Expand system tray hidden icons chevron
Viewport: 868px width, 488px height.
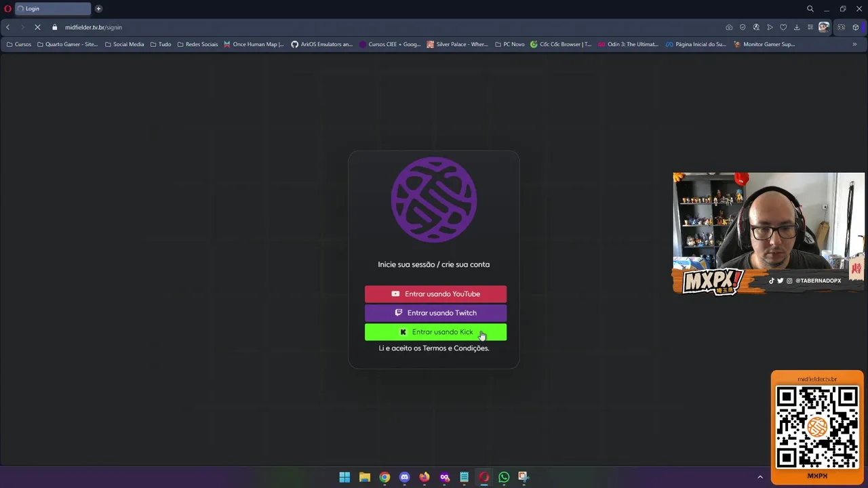tap(759, 477)
